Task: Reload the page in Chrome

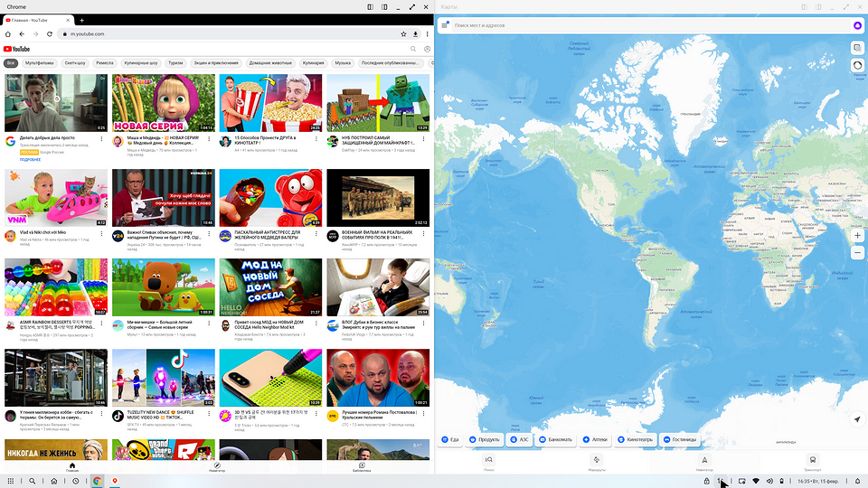Action: 48,33
